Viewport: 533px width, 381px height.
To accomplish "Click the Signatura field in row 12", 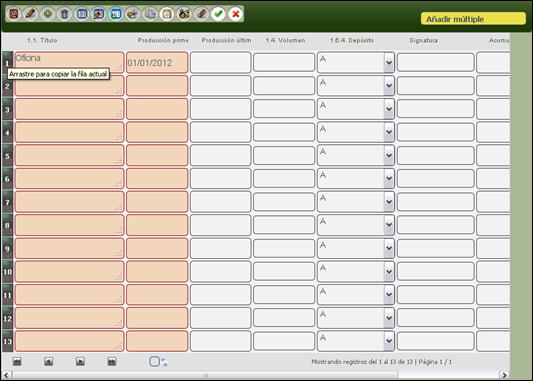I will (435, 317).
